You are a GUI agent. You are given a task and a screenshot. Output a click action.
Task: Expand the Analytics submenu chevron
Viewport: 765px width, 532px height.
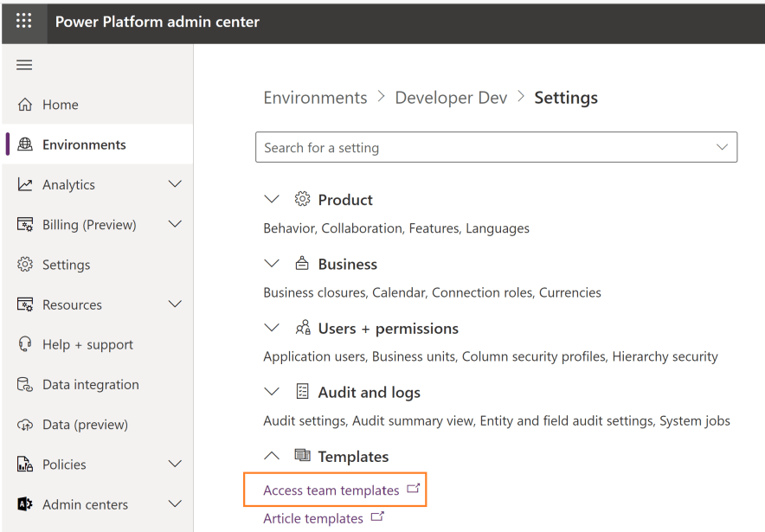tap(175, 184)
